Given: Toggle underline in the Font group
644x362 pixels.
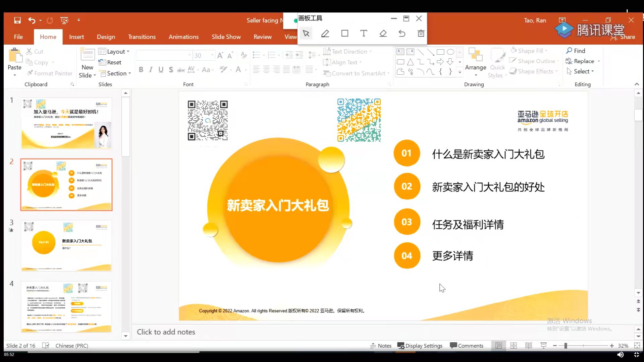Looking at the screenshot, I should coord(161,69).
